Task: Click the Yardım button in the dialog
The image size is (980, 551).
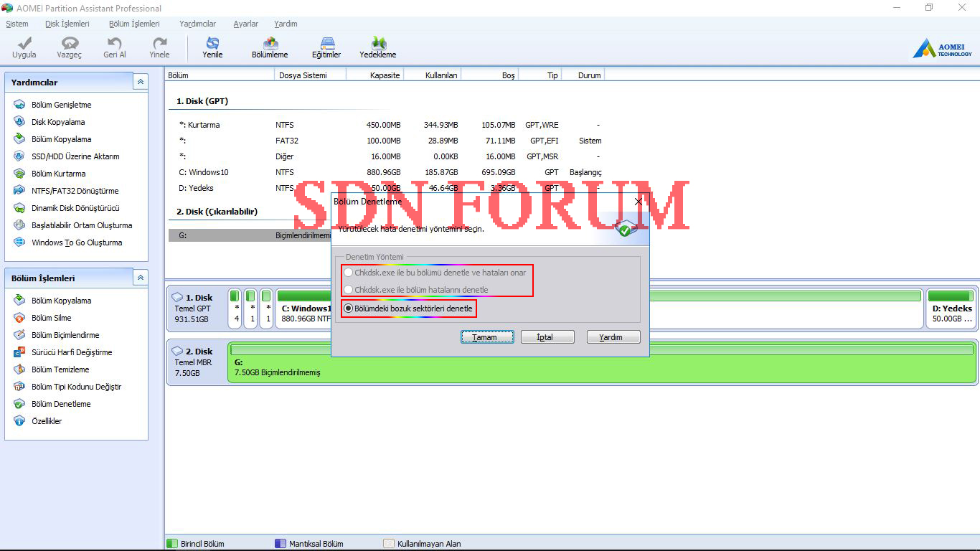Action: click(x=613, y=337)
